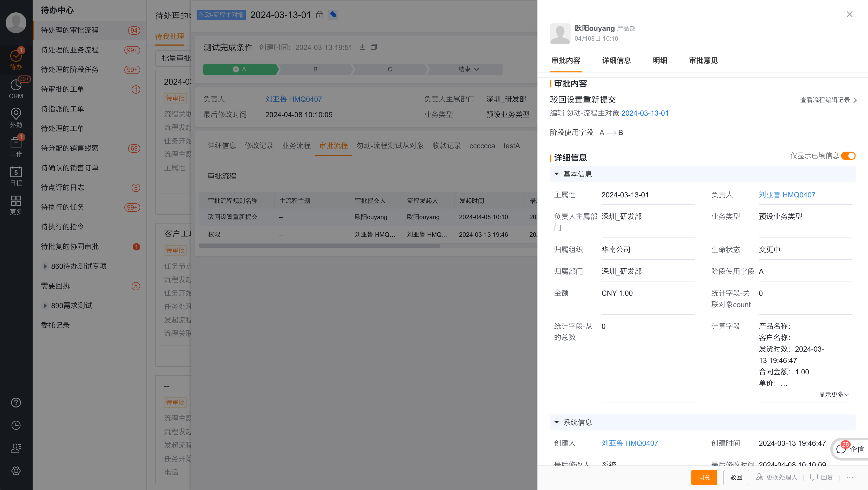Click the help question mark icon
This screenshot has width=868, height=490.
click(16, 402)
